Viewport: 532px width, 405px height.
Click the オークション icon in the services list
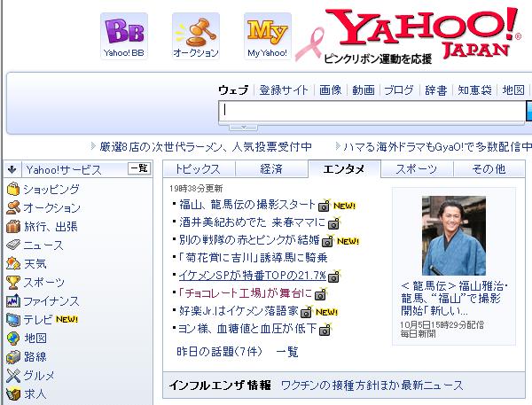point(13,207)
